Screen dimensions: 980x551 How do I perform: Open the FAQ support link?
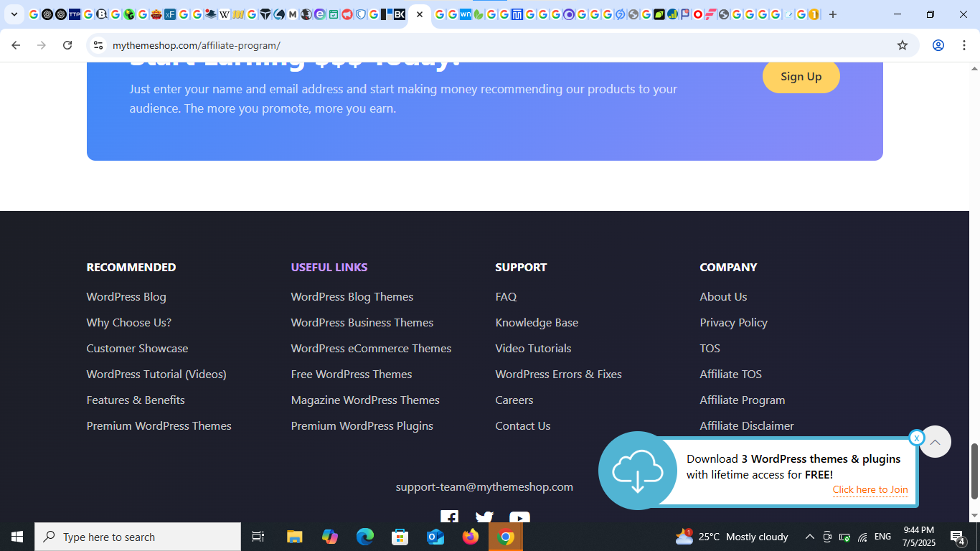click(x=506, y=296)
